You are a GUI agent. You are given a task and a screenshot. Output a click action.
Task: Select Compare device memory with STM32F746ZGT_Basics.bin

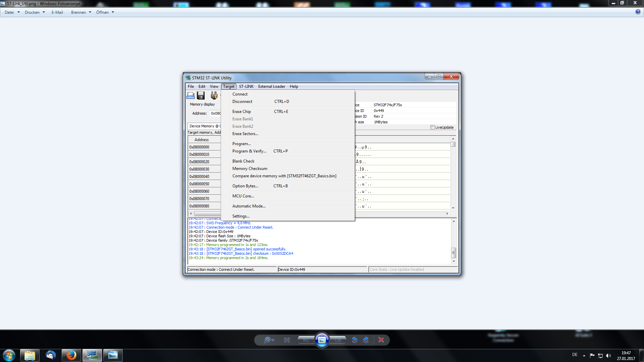tap(288, 176)
